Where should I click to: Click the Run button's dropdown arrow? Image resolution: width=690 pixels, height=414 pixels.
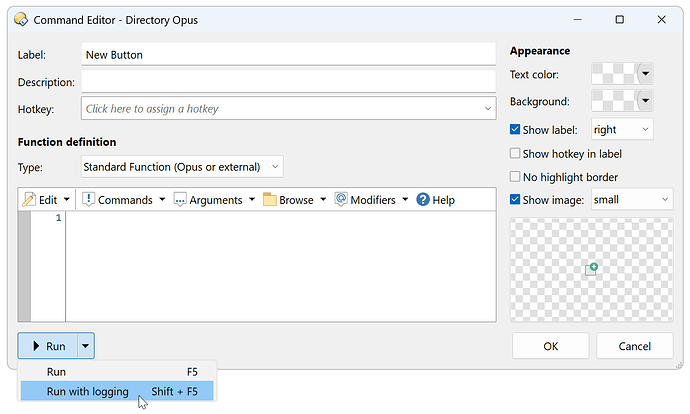tap(86, 346)
